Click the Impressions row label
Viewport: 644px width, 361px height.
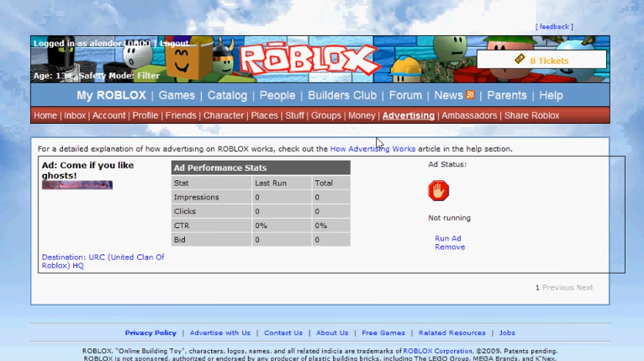(x=197, y=198)
